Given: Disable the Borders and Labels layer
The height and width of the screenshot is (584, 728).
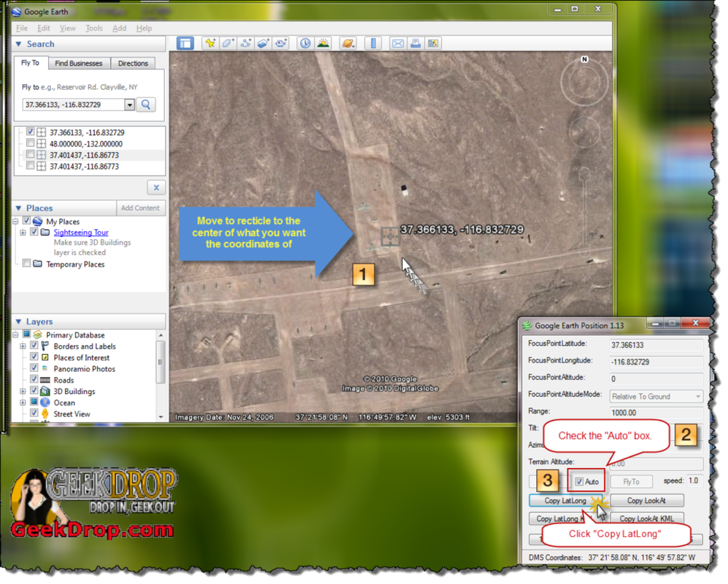Looking at the screenshot, I should tap(34, 346).
